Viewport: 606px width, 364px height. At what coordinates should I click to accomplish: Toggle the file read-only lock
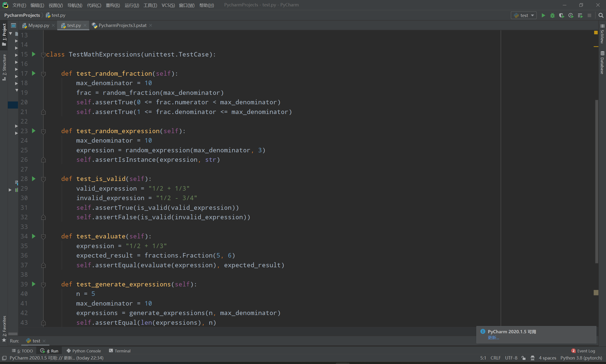pos(524,358)
